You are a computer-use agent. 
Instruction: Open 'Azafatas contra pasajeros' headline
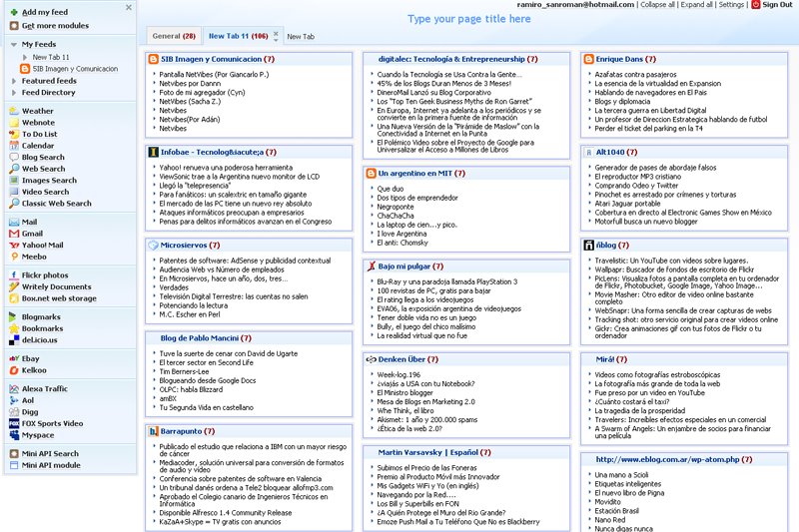pyautogui.click(x=635, y=74)
